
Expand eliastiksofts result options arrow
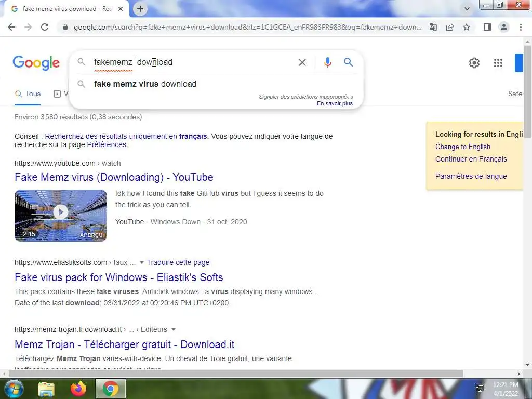[x=141, y=262]
